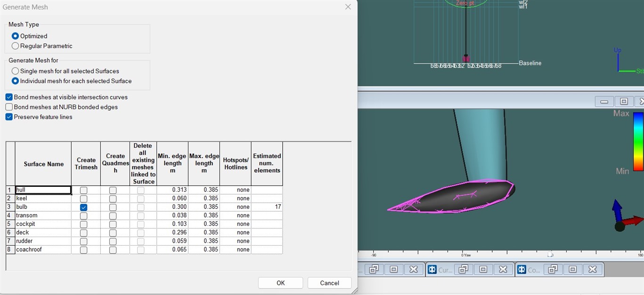Click the yaw slider handle on ruler

550,255
